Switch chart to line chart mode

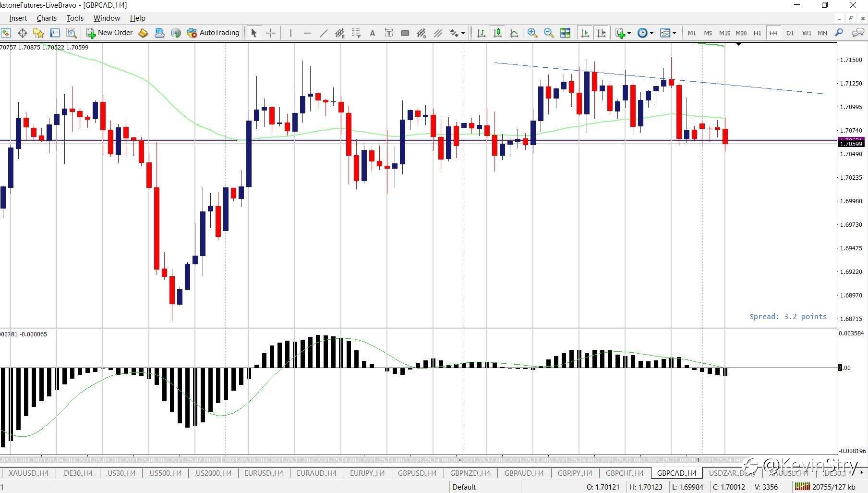514,33
